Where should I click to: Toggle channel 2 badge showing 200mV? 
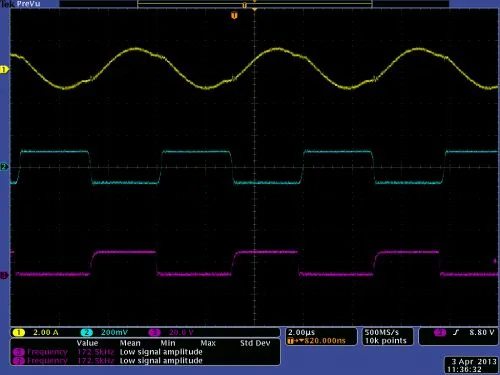(x=104, y=332)
